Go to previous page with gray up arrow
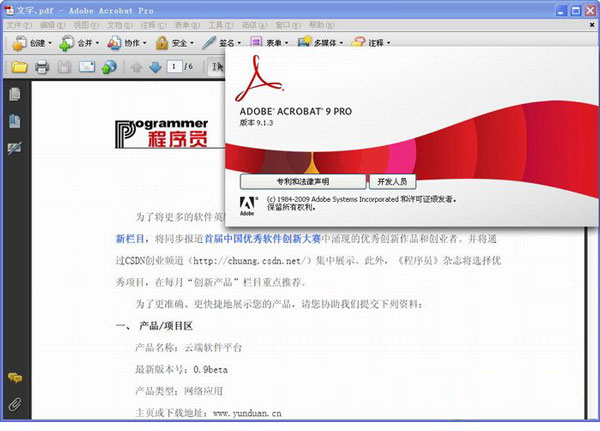The image size is (600, 431). pos(137,67)
